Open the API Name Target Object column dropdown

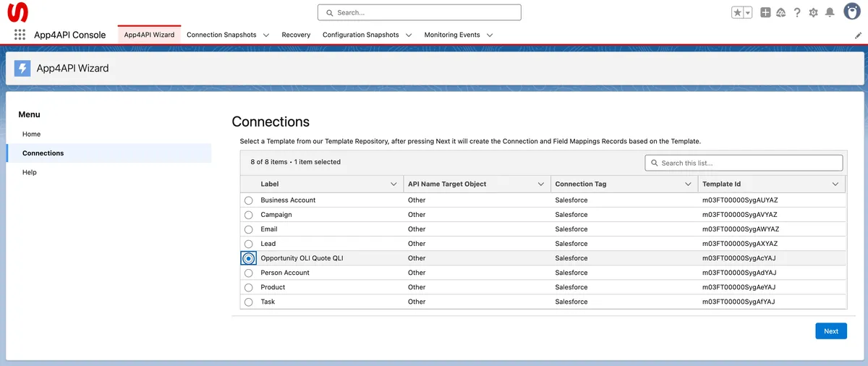(541, 184)
